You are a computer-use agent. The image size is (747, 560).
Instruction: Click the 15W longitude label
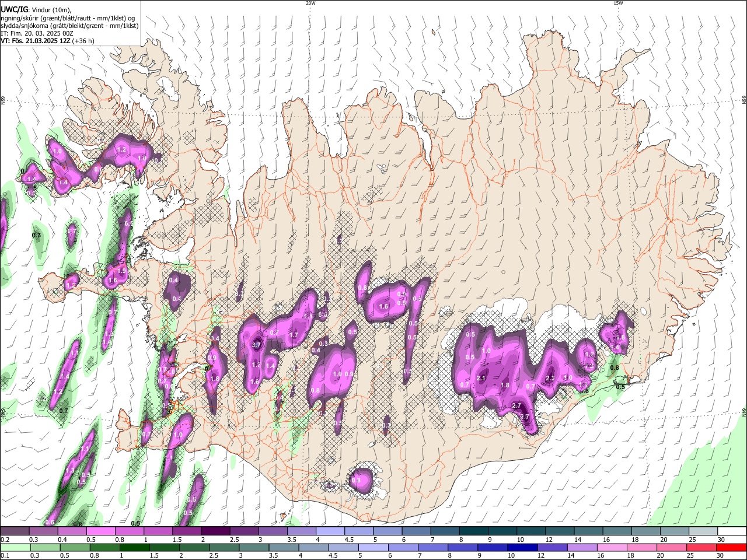[x=617, y=3]
